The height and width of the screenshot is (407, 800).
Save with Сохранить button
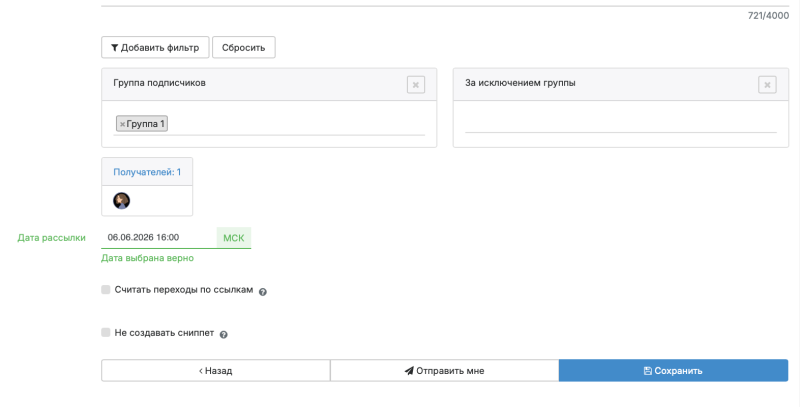coord(673,370)
